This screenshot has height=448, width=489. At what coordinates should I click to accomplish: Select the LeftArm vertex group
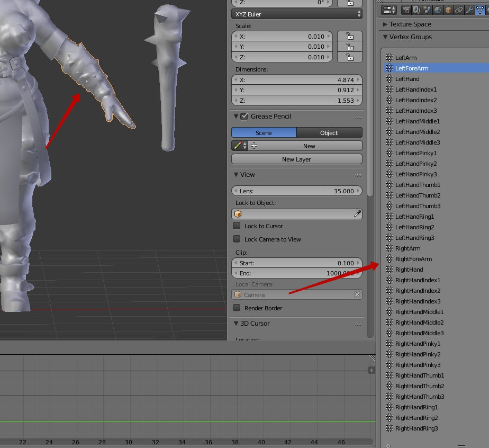tap(436, 57)
